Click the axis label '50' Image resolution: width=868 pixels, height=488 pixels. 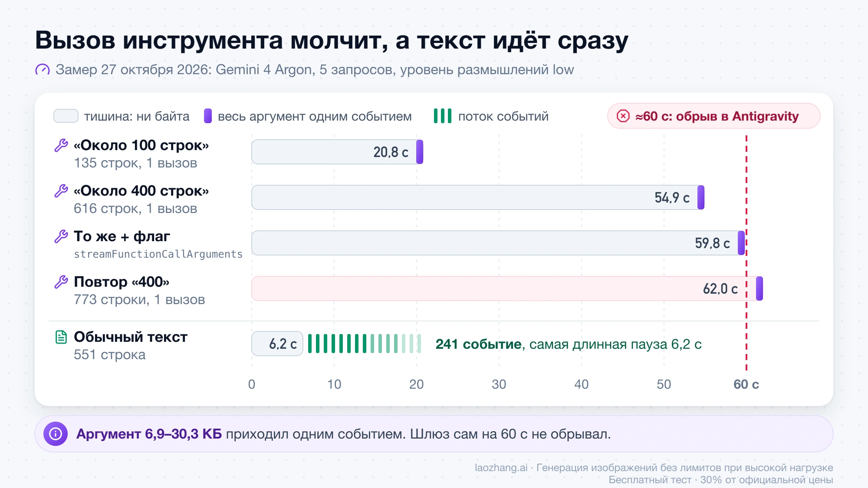[664, 384]
